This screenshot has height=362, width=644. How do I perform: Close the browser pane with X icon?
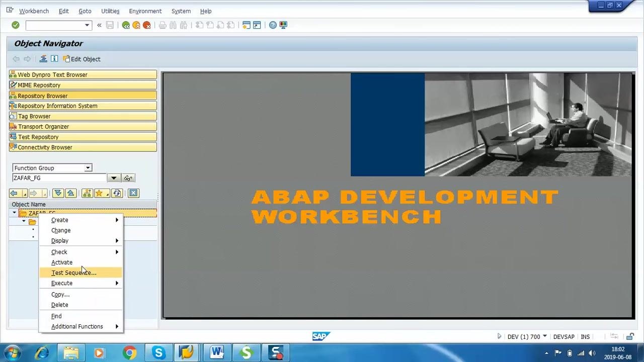point(133,194)
